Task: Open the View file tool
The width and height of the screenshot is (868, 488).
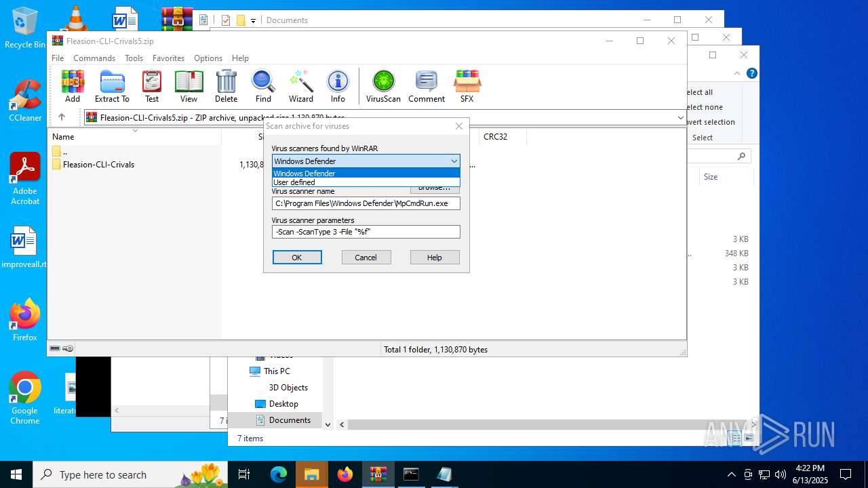Action: coord(189,86)
